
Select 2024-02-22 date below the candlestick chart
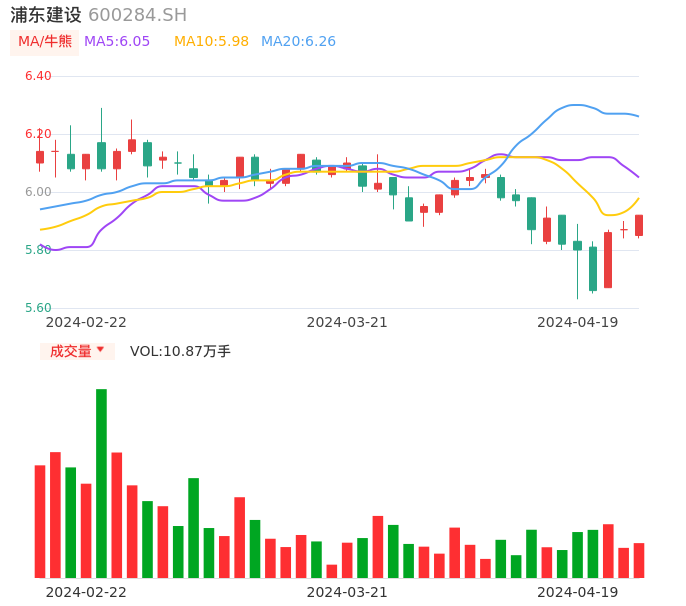(x=86, y=322)
